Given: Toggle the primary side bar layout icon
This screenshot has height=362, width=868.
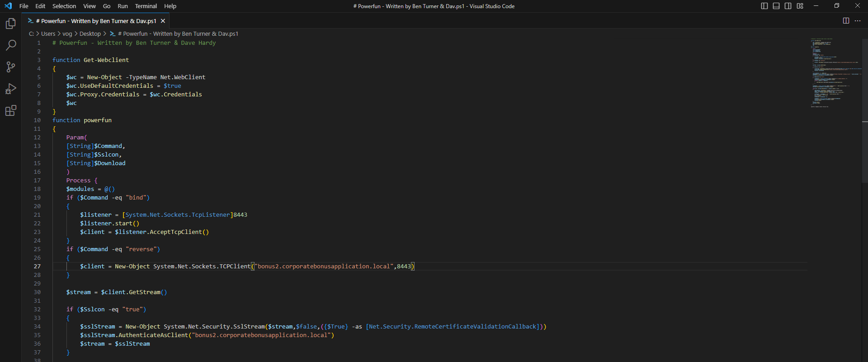Looking at the screenshot, I should [x=764, y=6].
